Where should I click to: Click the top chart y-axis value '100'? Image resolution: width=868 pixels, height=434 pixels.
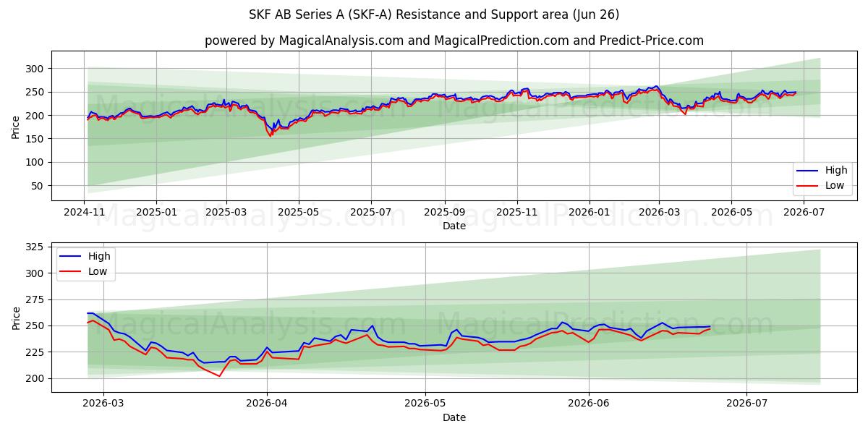36,163
